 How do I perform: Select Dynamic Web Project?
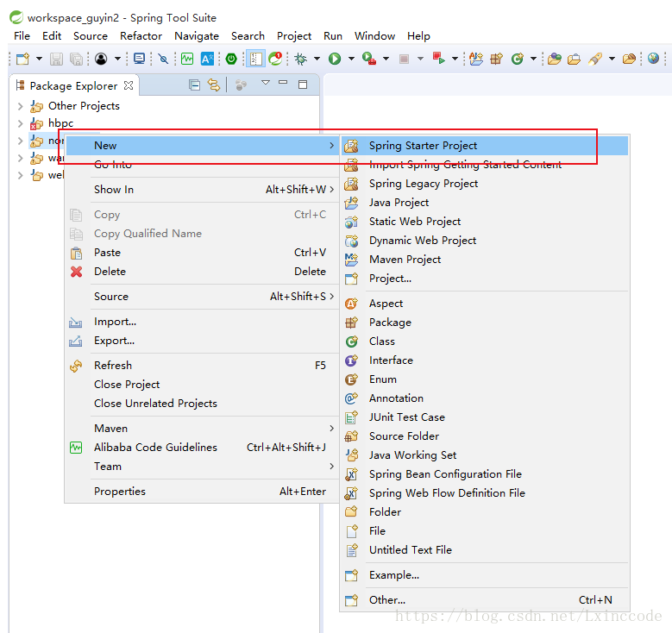(x=485, y=241)
